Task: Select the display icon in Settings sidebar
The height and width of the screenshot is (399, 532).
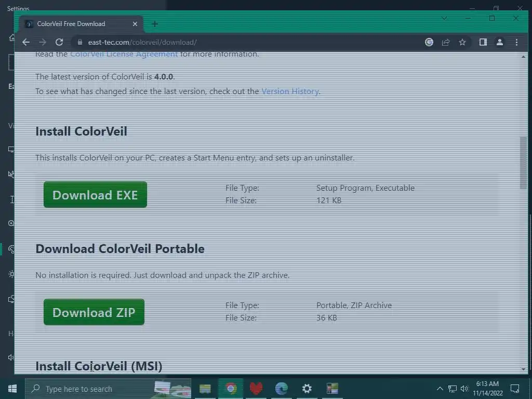Action: [x=11, y=149]
